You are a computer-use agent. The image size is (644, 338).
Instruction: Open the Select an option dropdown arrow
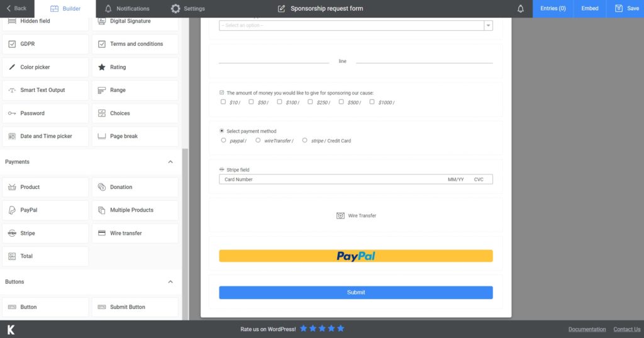pyautogui.click(x=488, y=26)
